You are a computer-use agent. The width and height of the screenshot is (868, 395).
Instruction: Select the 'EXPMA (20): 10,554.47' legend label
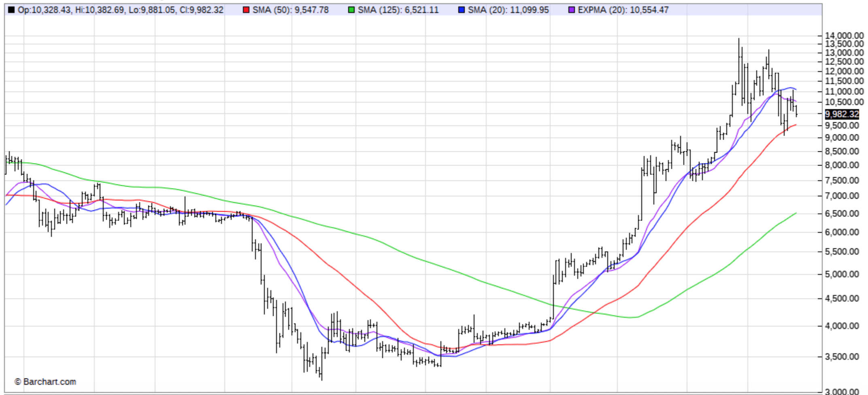(623, 10)
